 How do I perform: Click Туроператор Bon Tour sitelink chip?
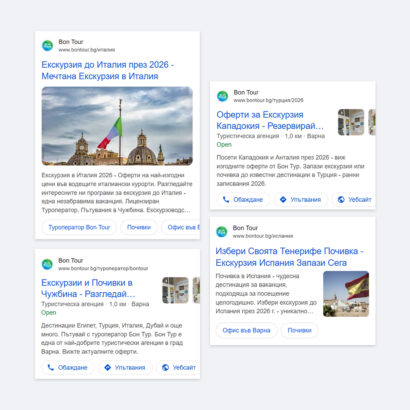pyautogui.click(x=79, y=227)
